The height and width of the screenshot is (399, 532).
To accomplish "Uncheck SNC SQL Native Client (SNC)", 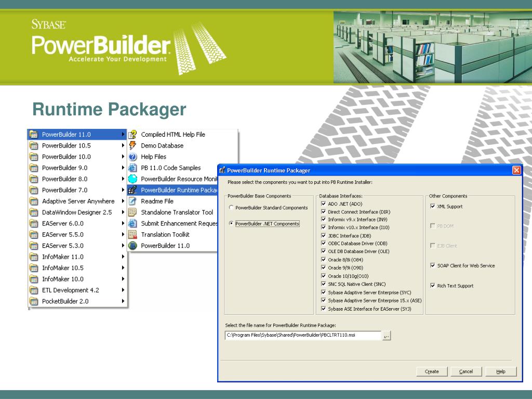I will point(323,284).
